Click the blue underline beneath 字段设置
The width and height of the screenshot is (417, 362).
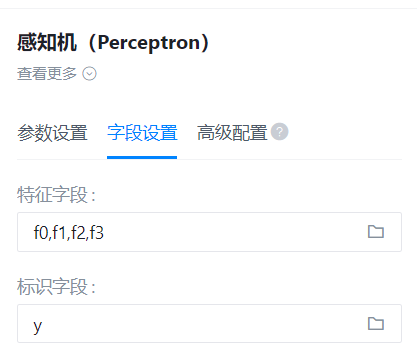click(142, 157)
